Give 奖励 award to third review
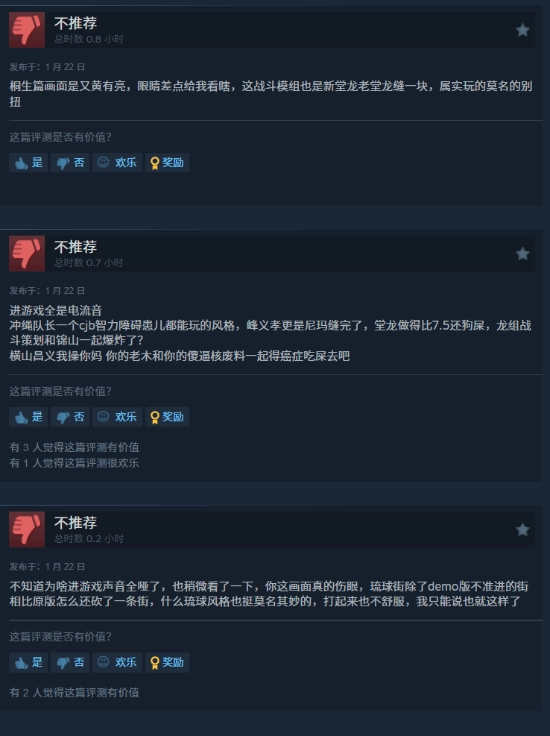Screen dimensions: 550x736 (167, 662)
